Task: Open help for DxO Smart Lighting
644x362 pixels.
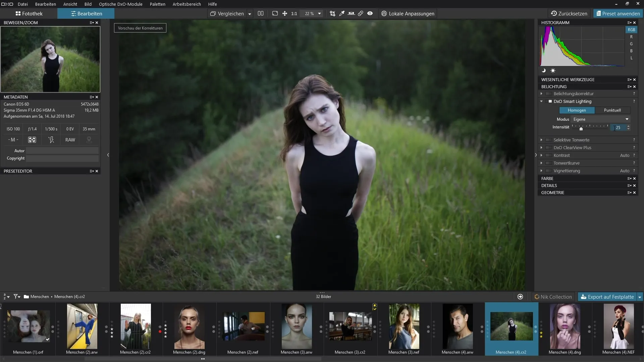Action: point(634,102)
